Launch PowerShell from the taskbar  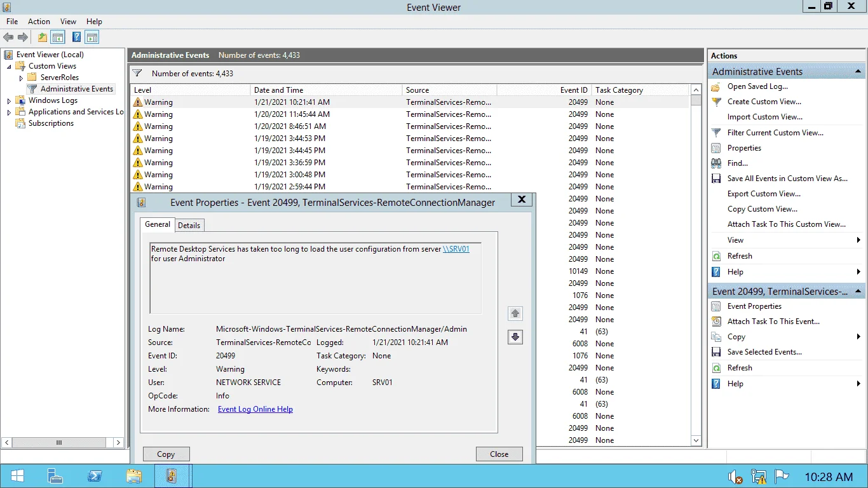pyautogui.click(x=95, y=476)
